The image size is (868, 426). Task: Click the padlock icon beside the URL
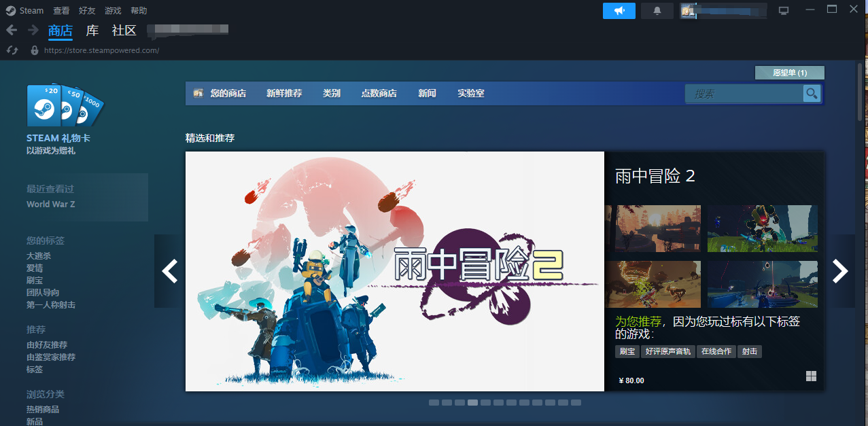coord(35,50)
